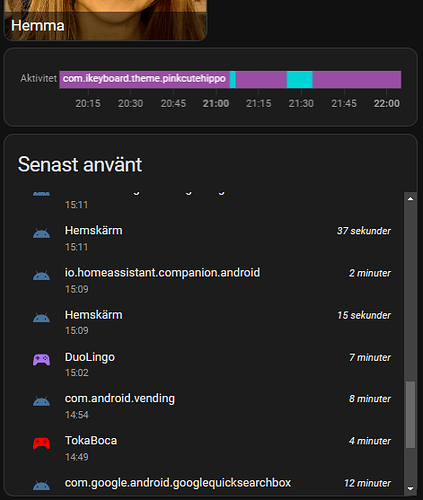Click Android icon beside Hemskärm at 15:09

click(x=41, y=318)
